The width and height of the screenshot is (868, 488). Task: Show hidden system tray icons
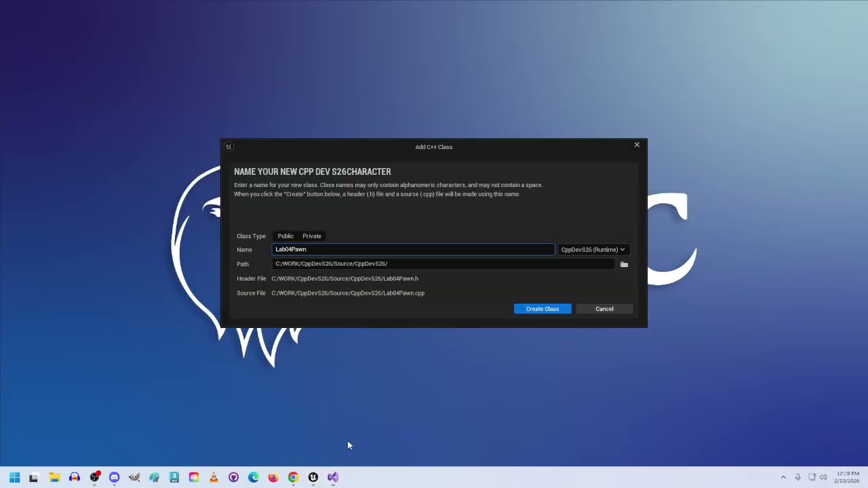point(783,477)
